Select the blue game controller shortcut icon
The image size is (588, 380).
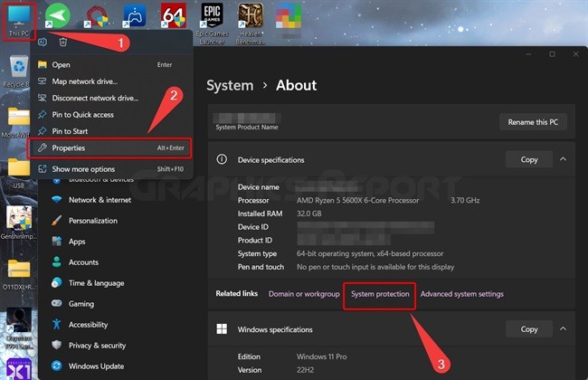(134, 15)
